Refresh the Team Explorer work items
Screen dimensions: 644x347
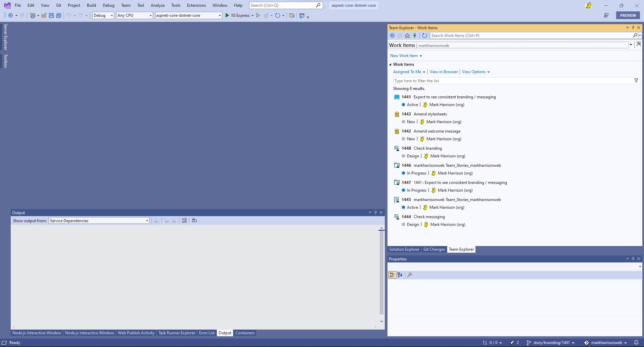coord(425,36)
